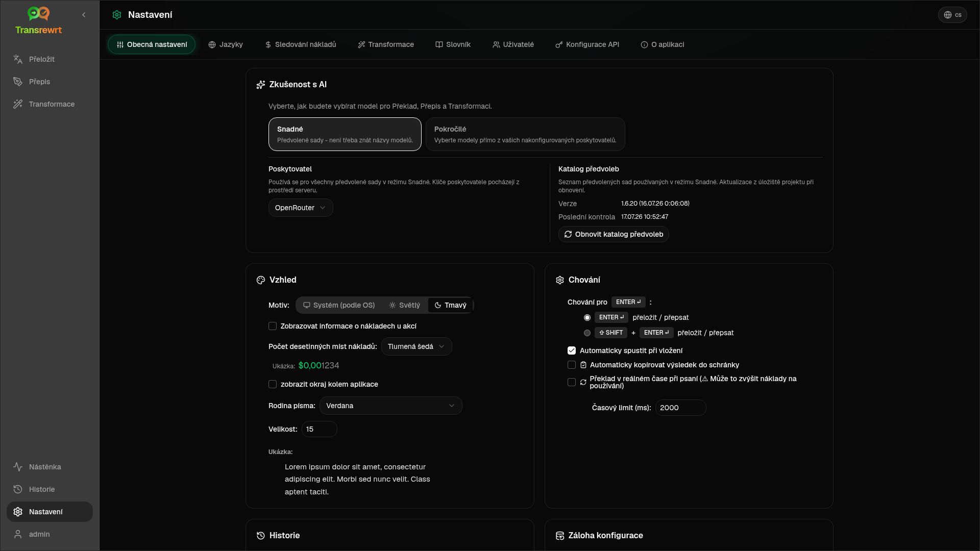Viewport: 980px width, 551px height.
Task: Click the book icon on Slovník tab
Action: (439, 45)
